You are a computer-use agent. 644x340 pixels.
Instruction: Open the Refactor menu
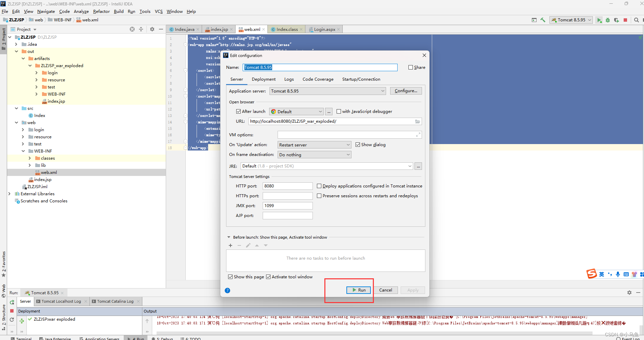101,11
